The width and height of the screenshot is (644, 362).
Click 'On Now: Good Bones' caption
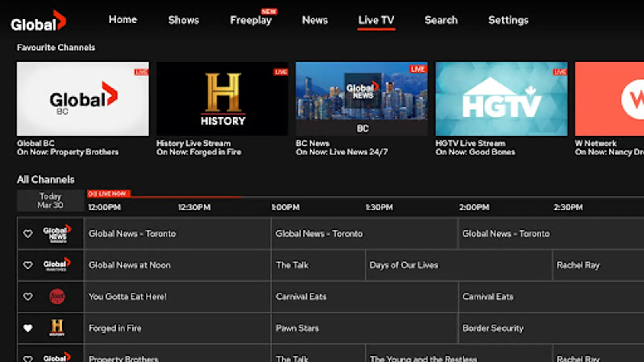coord(475,152)
